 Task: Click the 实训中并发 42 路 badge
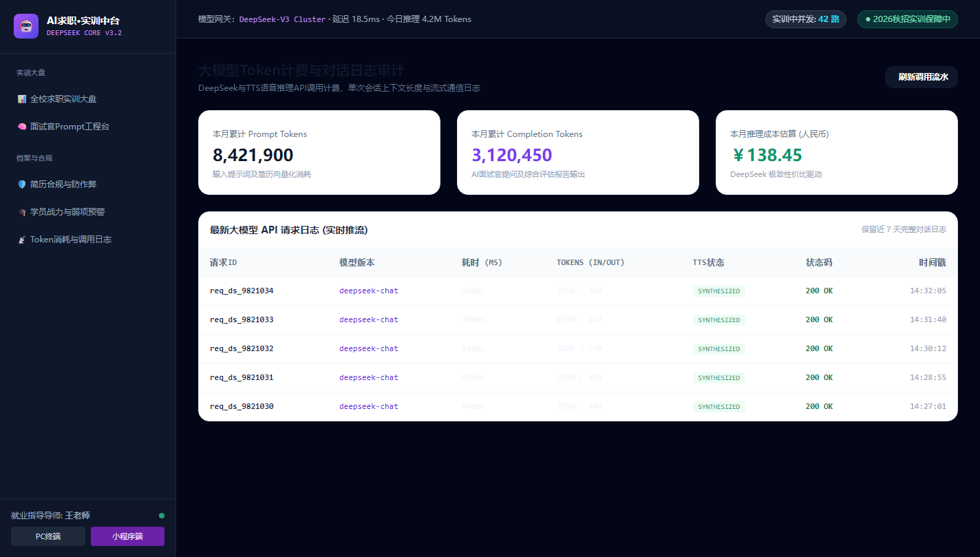(x=805, y=19)
